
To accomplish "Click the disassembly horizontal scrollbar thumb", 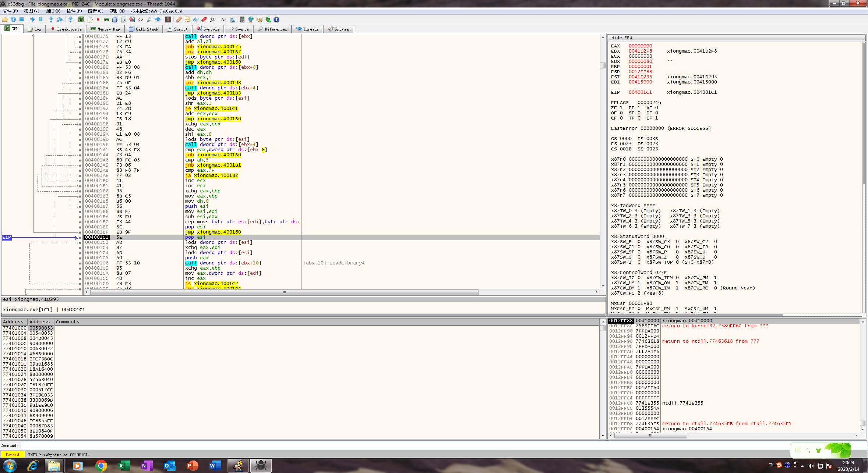I will pos(283,292).
